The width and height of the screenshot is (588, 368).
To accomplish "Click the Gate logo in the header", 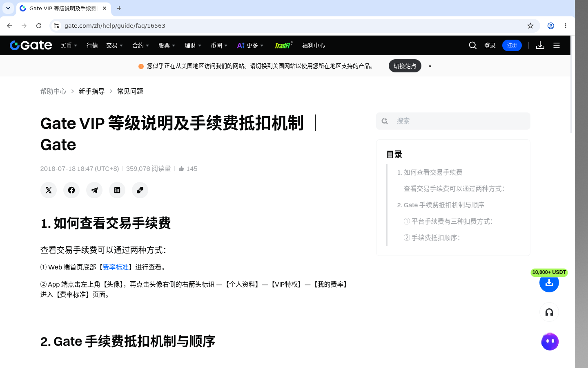I will pyautogui.click(x=31, y=45).
